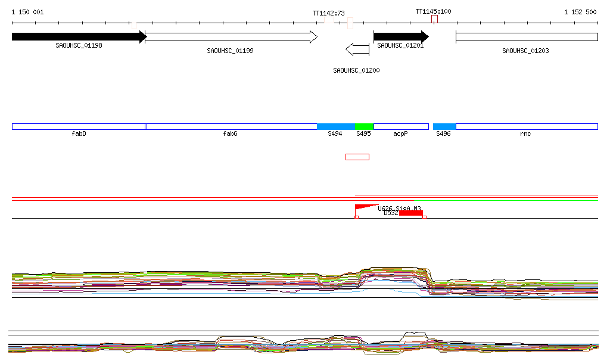Click the SAOUHSC_01203 gene box
Screen dimensions: 610x364
click(x=527, y=37)
